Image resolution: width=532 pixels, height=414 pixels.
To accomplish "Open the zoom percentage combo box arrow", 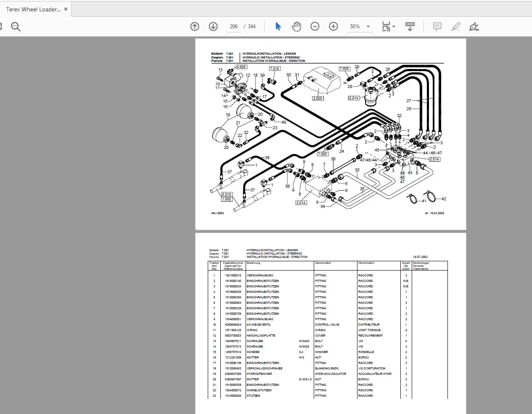I will [x=368, y=27].
